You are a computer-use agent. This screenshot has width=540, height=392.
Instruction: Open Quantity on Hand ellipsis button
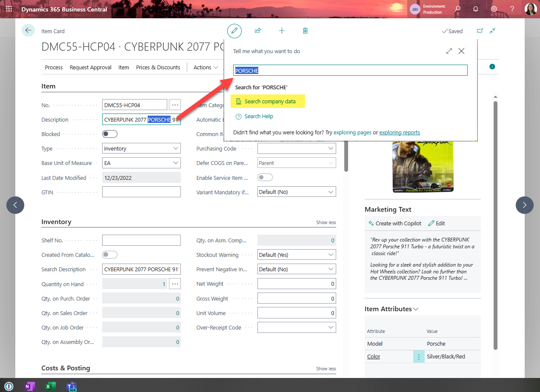tap(175, 284)
